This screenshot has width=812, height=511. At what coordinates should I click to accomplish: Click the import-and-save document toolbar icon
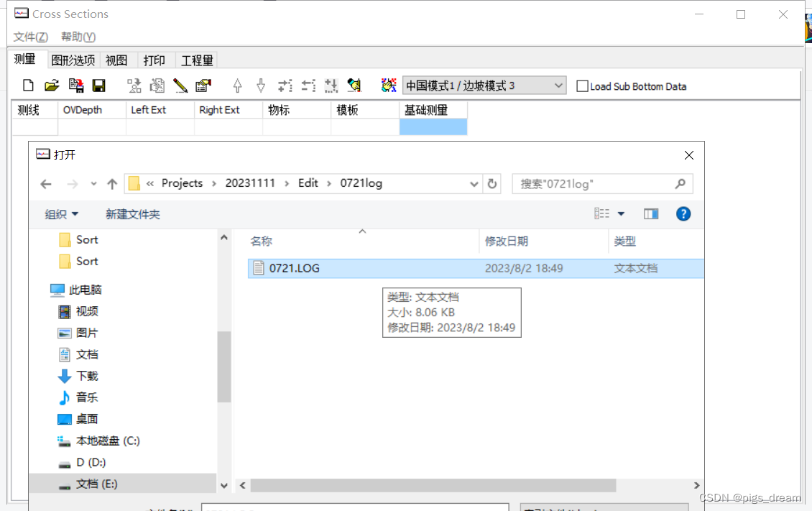point(76,86)
